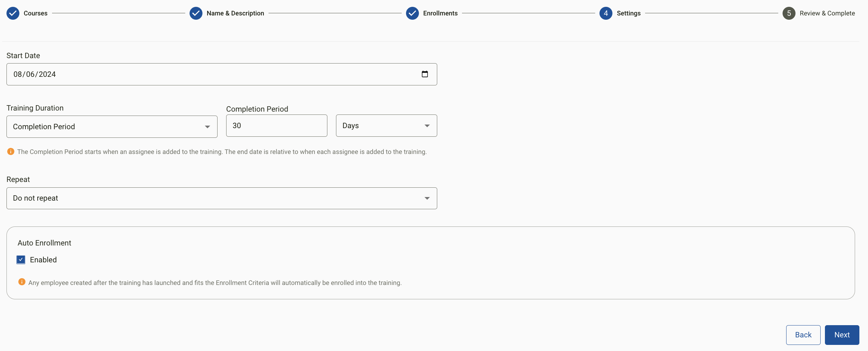868x351 pixels.
Task: Click the step 4 Settings circle icon
Action: [x=606, y=13]
